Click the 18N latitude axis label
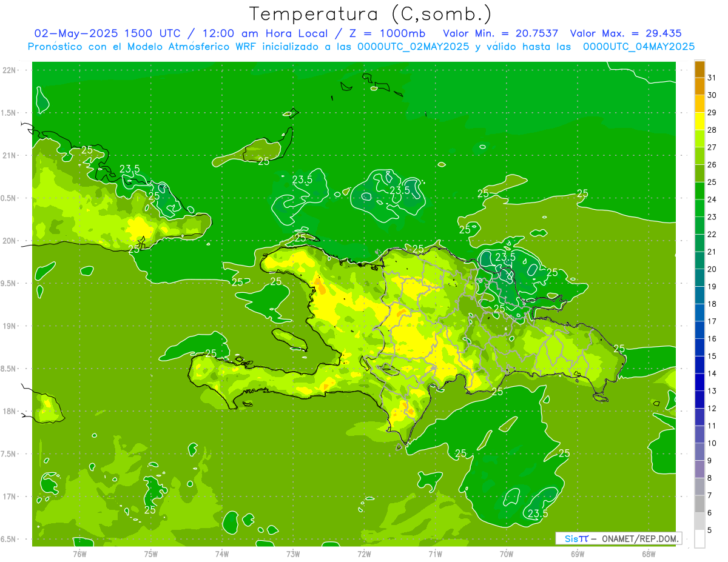Screen dimensions: 728x562 9,411
